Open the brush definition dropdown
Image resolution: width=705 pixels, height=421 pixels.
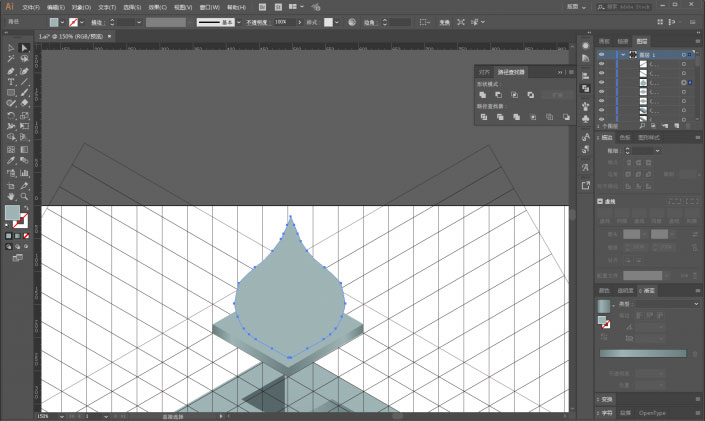239,22
